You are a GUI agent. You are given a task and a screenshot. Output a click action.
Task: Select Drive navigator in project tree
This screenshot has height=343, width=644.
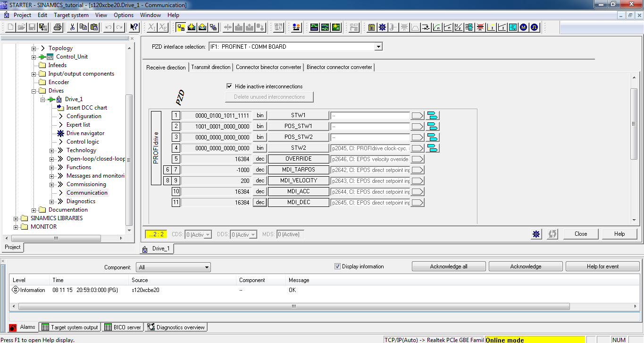(x=85, y=133)
